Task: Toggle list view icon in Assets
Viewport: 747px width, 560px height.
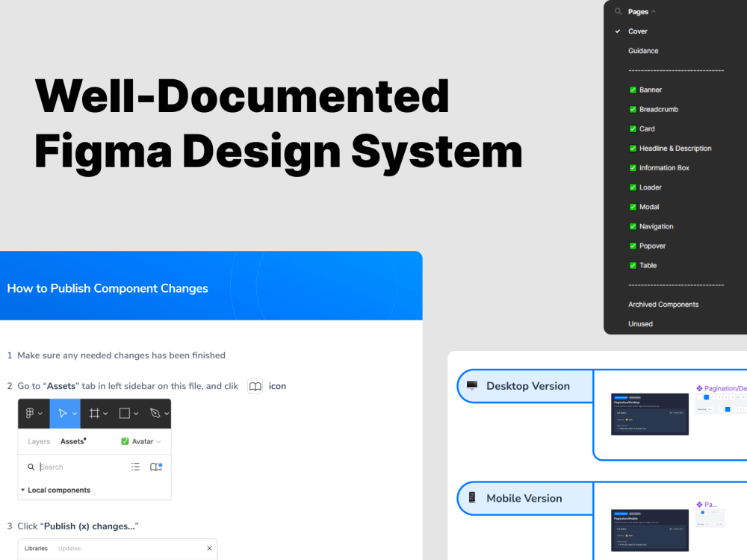Action: pos(135,467)
